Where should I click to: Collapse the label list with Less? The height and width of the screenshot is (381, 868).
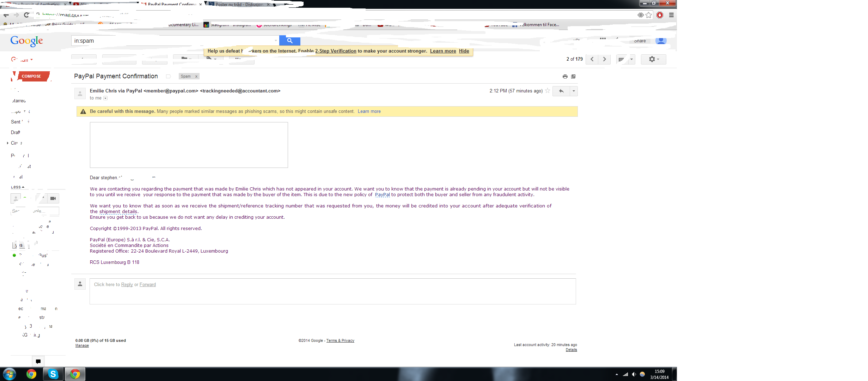[17, 187]
